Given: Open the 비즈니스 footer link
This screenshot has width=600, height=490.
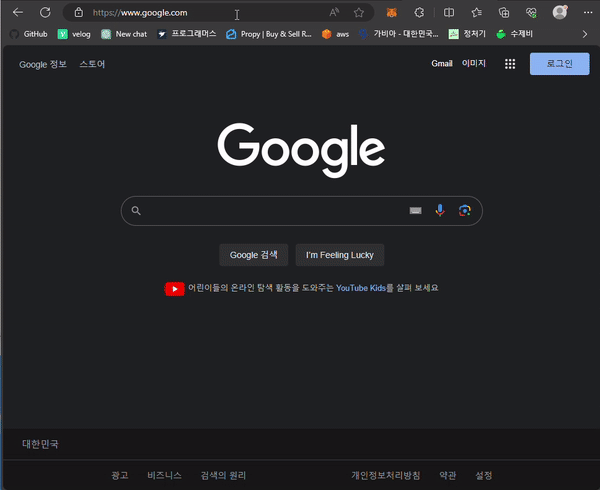Looking at the screenshot, I should pyautogui.click(x=165, y=475).
